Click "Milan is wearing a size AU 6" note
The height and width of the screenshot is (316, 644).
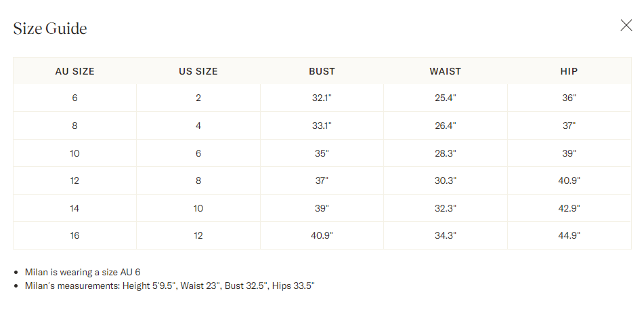[83, 272]
